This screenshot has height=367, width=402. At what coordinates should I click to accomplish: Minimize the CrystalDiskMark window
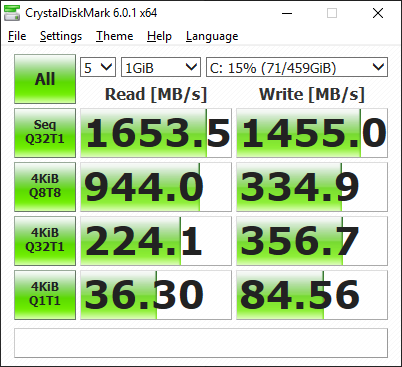click(x=287, y=13)
